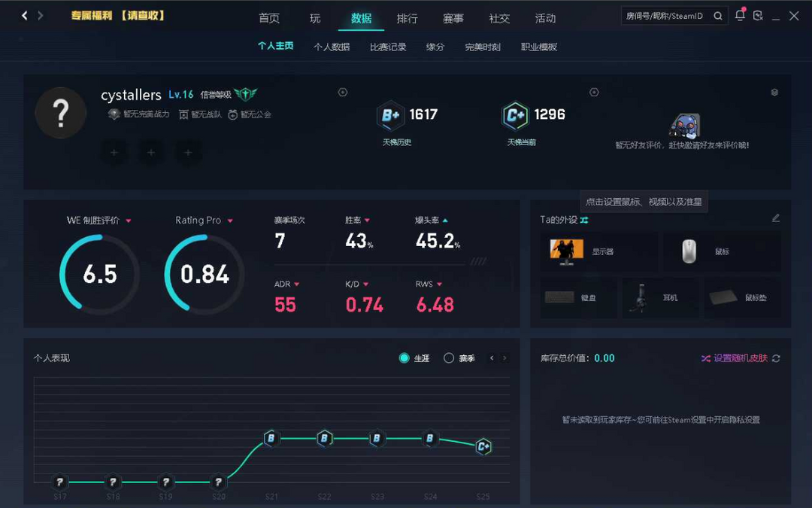The image size is (812, 508).
Task: Click the search magnifier icon
Action: coord(718,16)
